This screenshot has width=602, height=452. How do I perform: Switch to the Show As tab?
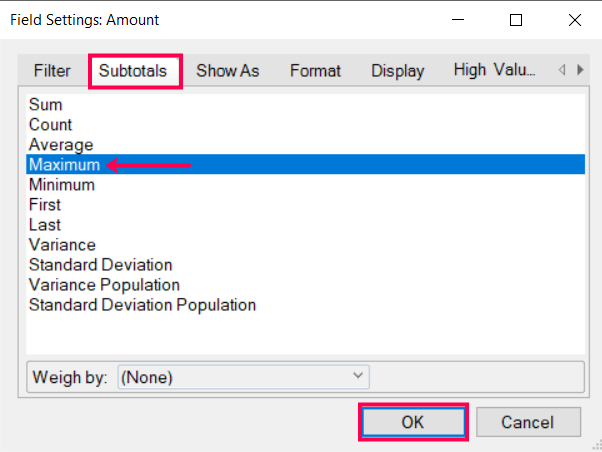(228, 71)
